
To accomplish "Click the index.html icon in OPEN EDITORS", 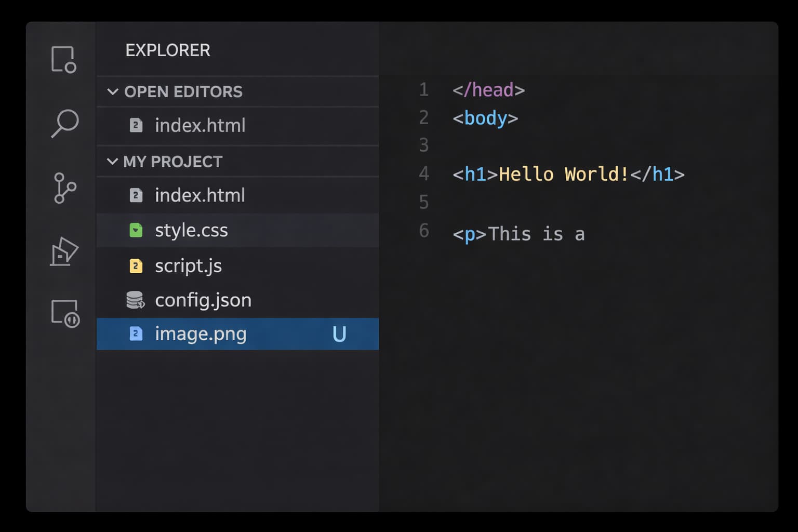I will (136, 125).
